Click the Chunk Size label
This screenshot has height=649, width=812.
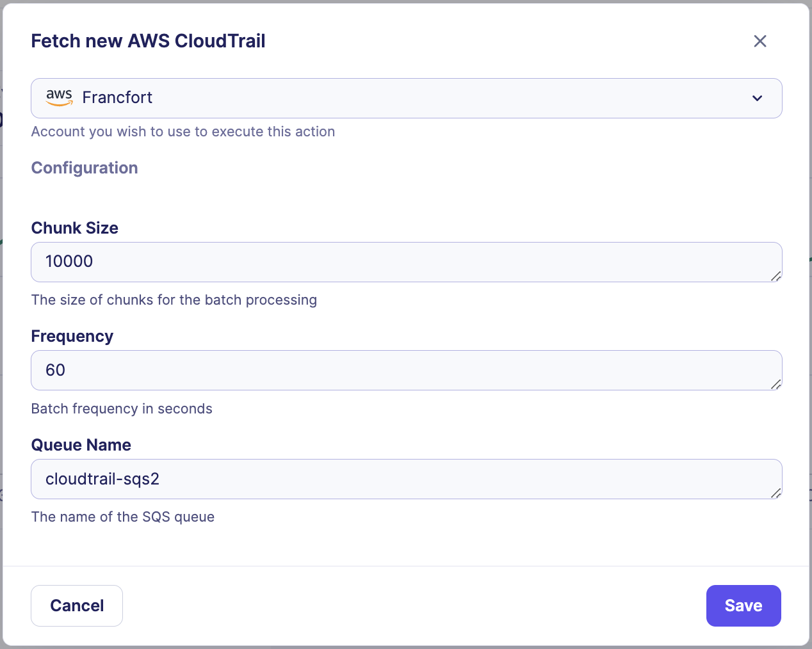click(x=74, y=228)
